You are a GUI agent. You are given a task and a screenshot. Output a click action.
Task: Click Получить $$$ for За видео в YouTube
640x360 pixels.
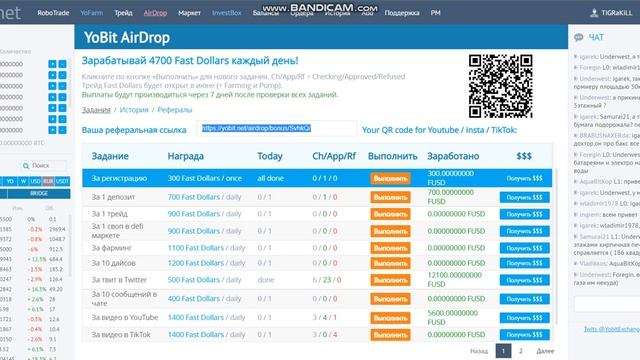click(524, 318)
